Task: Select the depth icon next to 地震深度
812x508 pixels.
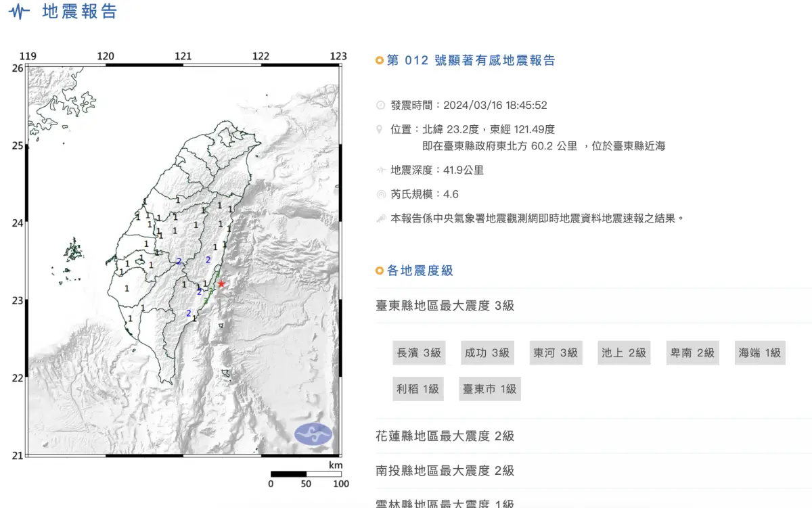Action: coord(380,170)
